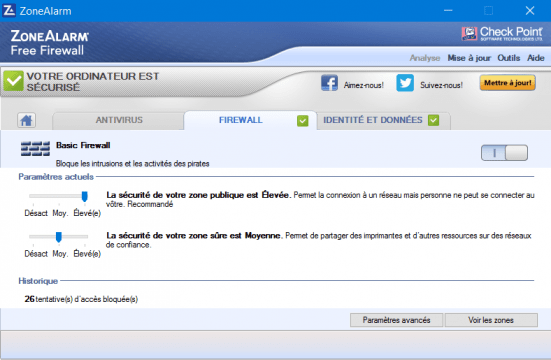Click the home icon button

26,120
